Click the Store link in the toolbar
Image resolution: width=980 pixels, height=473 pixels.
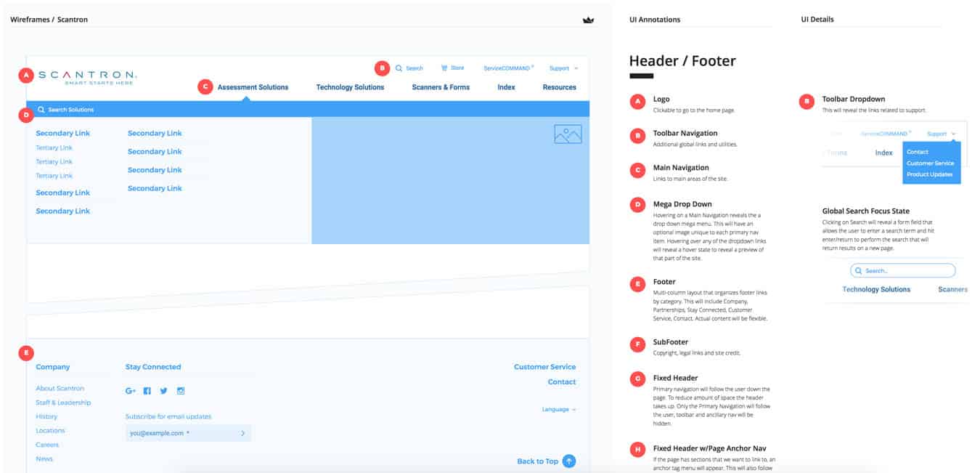457,68
